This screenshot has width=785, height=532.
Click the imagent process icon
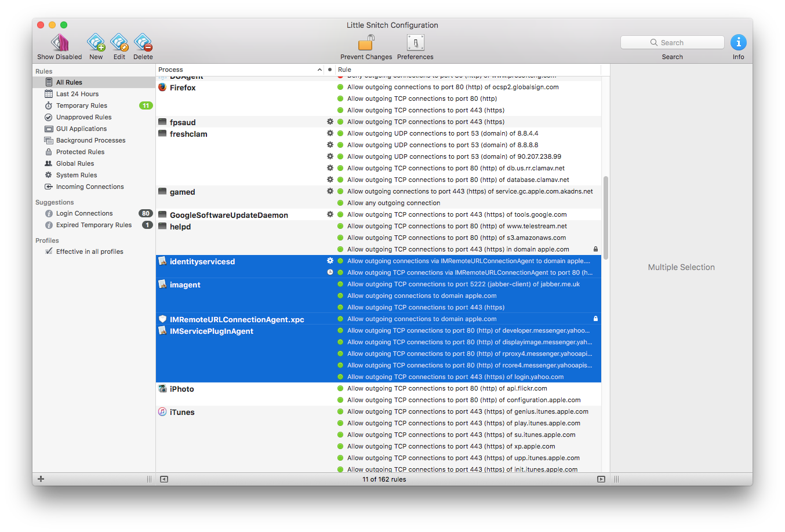pos(162,285)
